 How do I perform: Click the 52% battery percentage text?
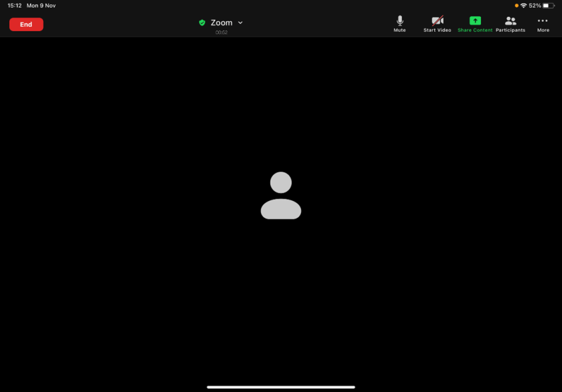coord(535,5)
